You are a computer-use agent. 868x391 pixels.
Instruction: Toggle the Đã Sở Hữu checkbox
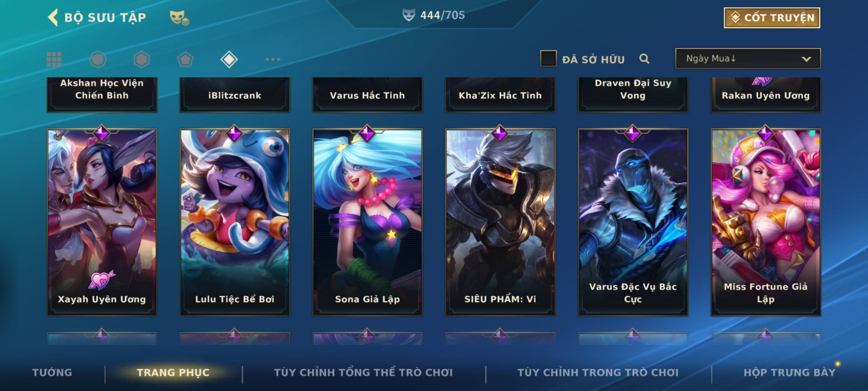click(x=548, y=58)
